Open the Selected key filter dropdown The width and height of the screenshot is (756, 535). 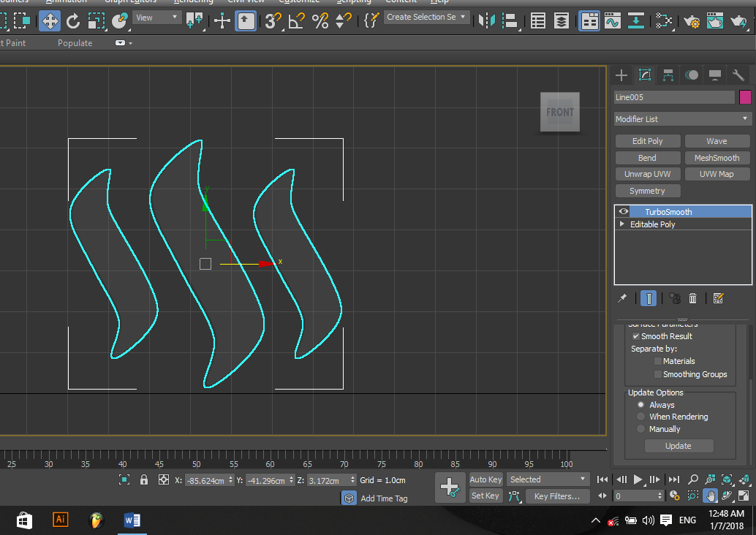[x=548, y=479]
